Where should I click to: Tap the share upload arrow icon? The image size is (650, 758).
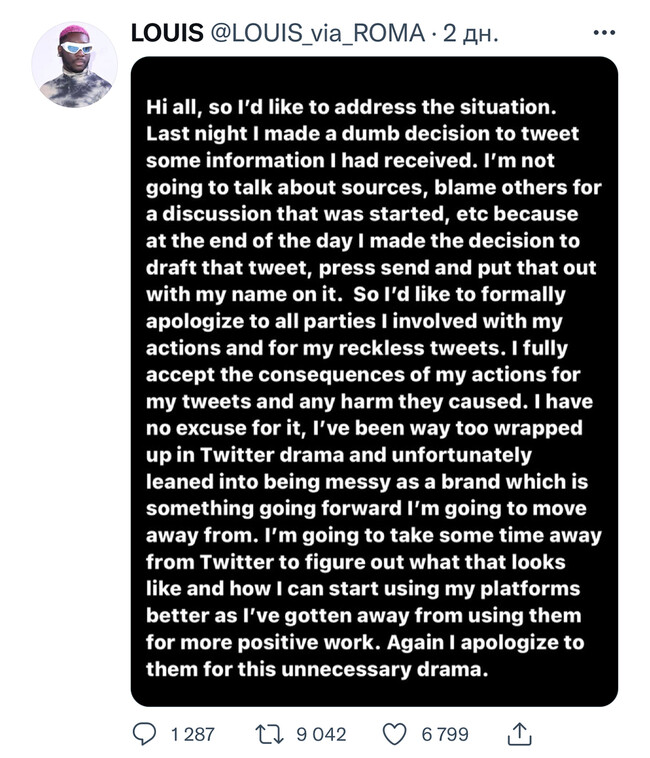pos(518,734)
